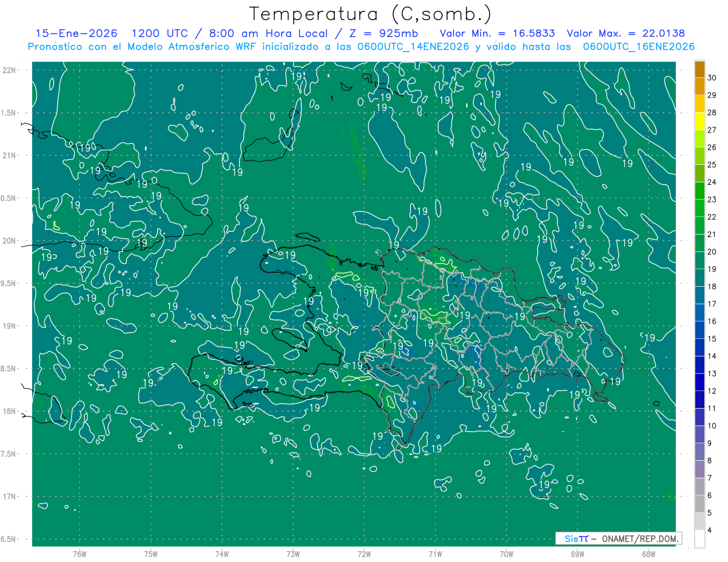Viewport: 728px width, 562px height.
Task: Click the 17N latitude axis label
Action: click(x=11, y=497)
